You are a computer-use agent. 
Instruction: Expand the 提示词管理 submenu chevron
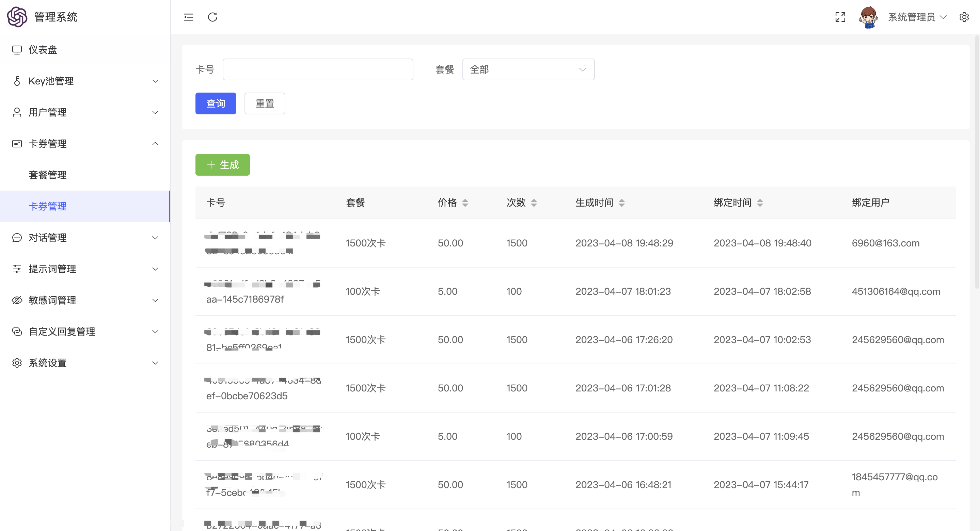(155, 269)
